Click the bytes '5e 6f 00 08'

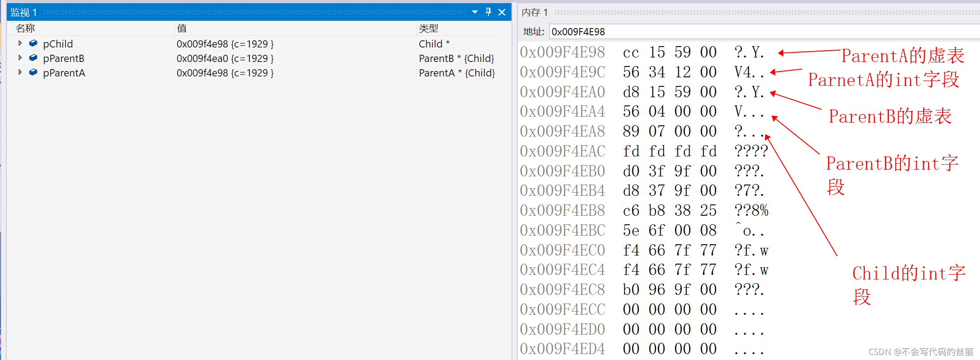point(670,230)
